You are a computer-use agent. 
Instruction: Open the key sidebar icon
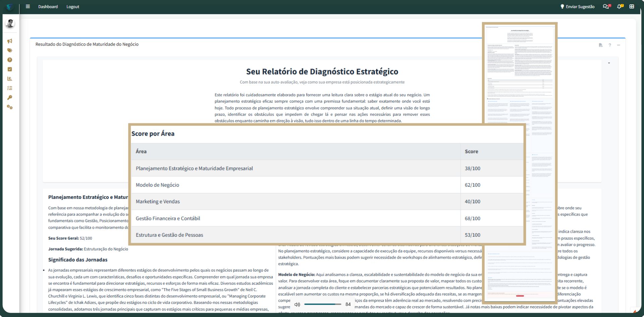(10, 97)
